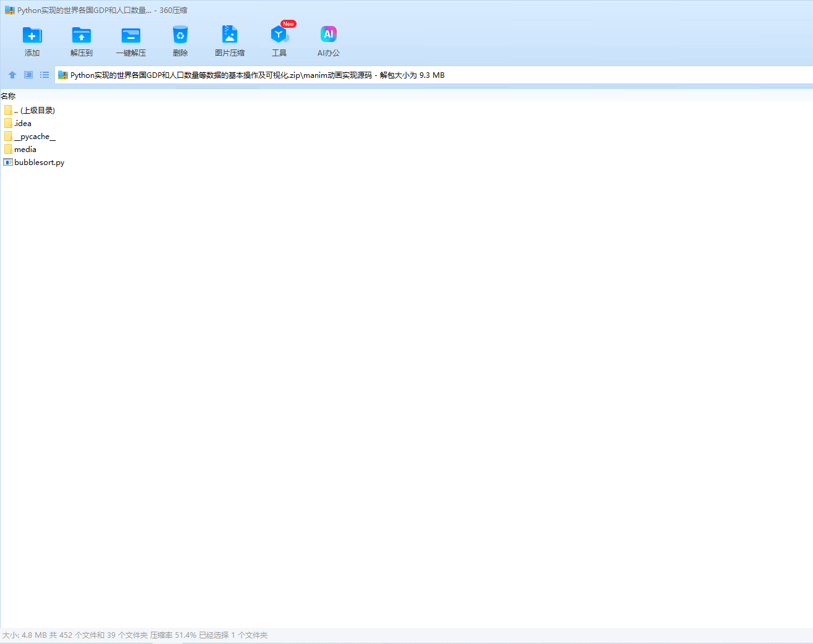The image size is (813, 644).
Task: Click the archive icon in address bar
Action: point(63,75)
